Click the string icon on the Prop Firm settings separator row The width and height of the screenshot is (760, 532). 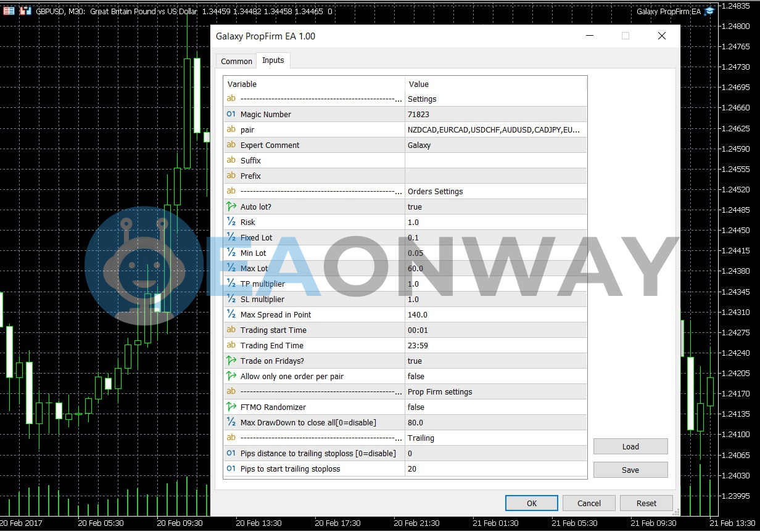[x=231, y=391]
